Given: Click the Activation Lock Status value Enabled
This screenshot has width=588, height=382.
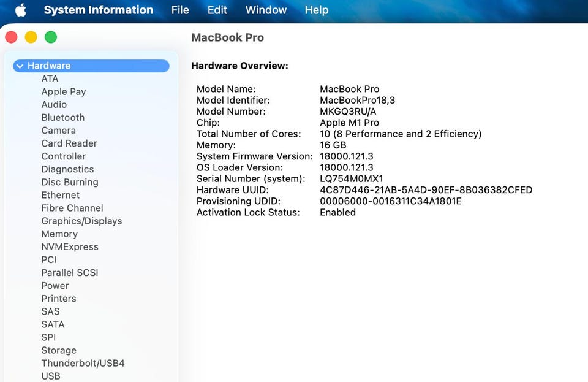Looking at the screenshot, I should (x=337, y=212).
